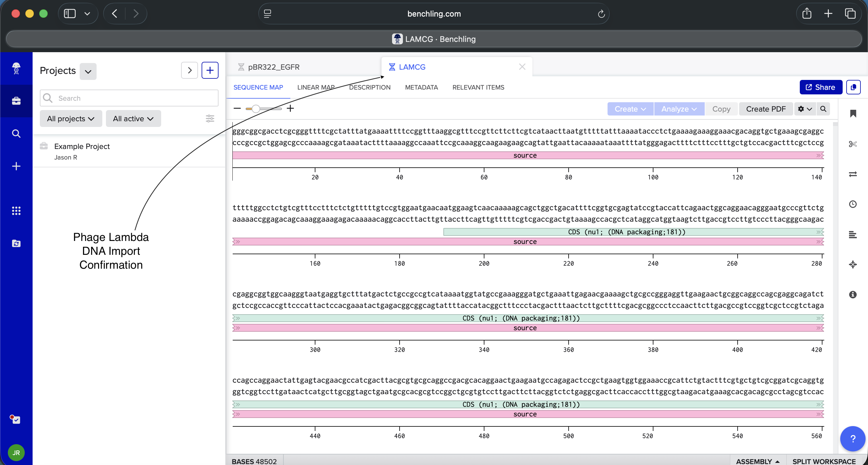Open the apps grid in the blue sidebar
The width and height of the screenshot is (868, 465).
(x=16, y=210)
